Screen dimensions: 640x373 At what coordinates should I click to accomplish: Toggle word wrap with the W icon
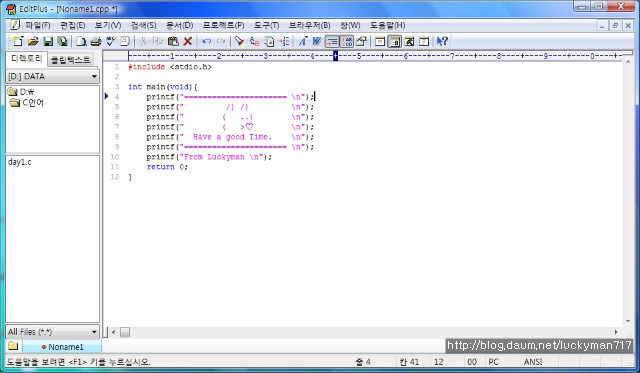317,41
